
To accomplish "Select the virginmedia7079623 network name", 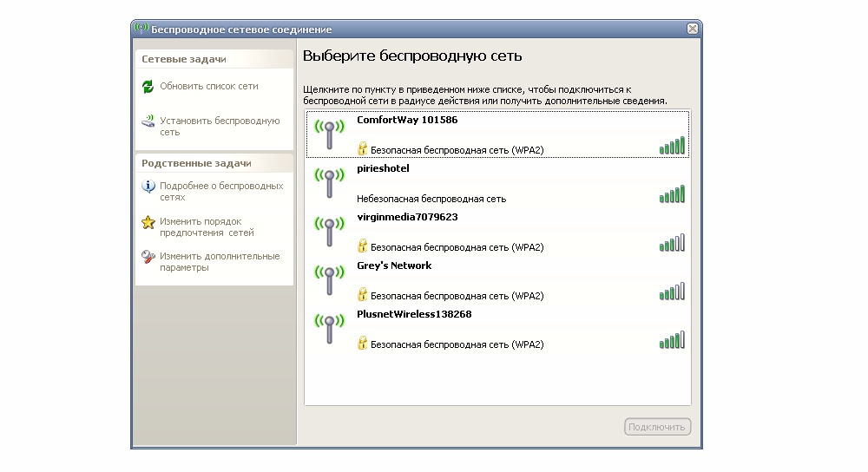I will (x=407, y=217).
